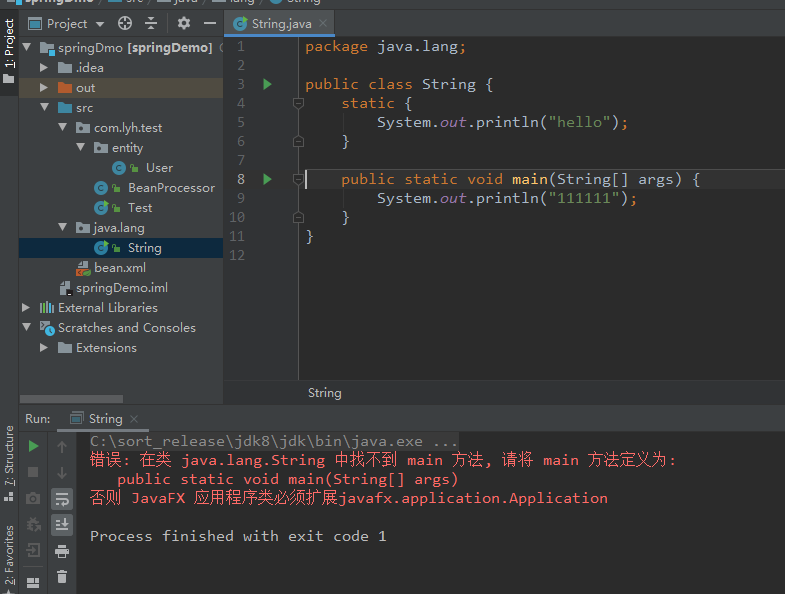Run class String from gutter line 3
The height and width of the screenshot is (594, 785).
(x=267, y=84)
